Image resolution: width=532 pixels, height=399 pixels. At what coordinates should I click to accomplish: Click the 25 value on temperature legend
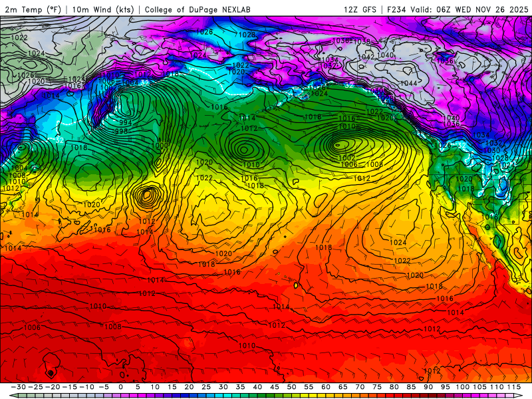coord(206,387)
